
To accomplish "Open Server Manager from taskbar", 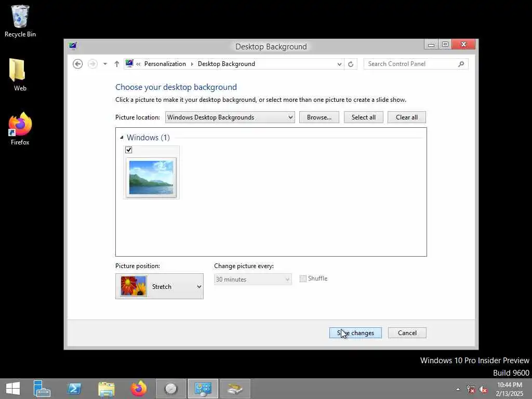I will [42, 389].
